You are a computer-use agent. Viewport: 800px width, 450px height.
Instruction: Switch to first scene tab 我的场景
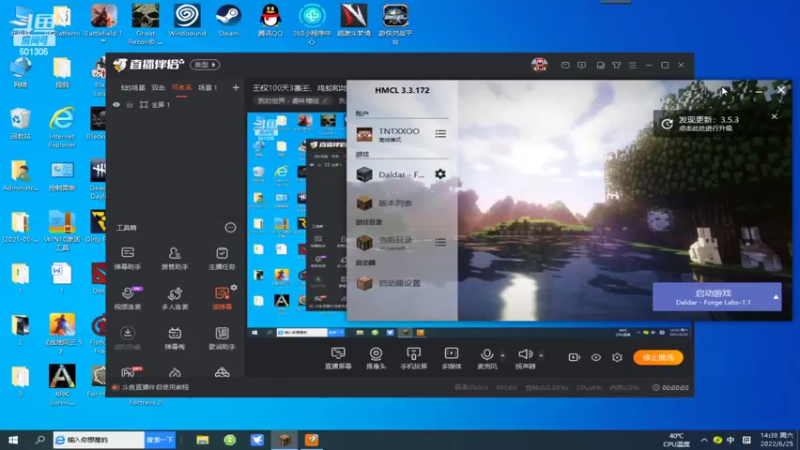click(x=133, y=88)
